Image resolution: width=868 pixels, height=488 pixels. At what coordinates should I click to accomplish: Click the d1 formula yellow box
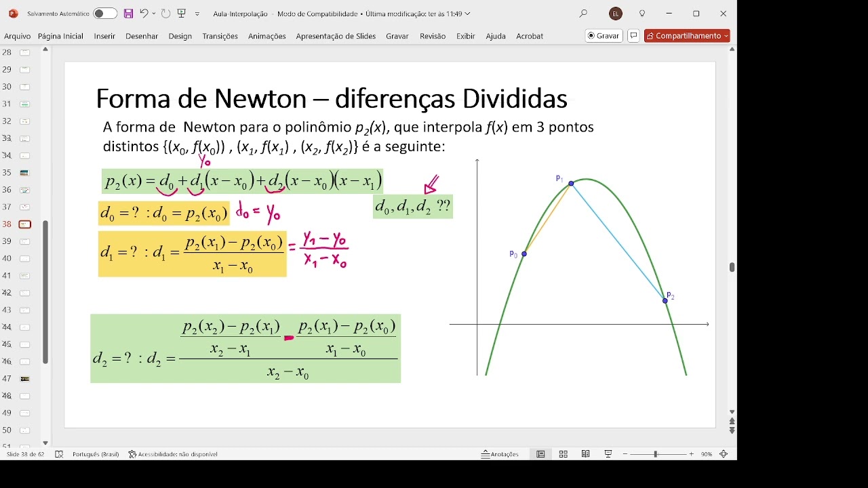pyautogui.click(x=192, y=253)
